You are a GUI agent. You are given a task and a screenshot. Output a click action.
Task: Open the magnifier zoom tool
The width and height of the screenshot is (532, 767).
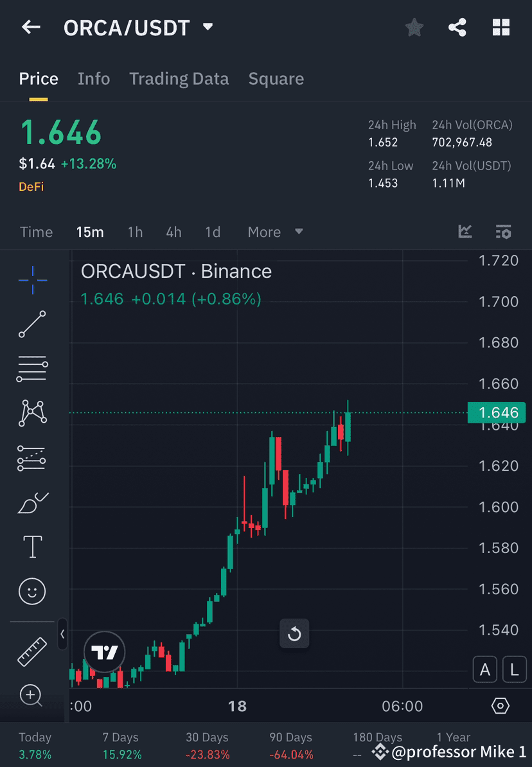coord(32,696)
